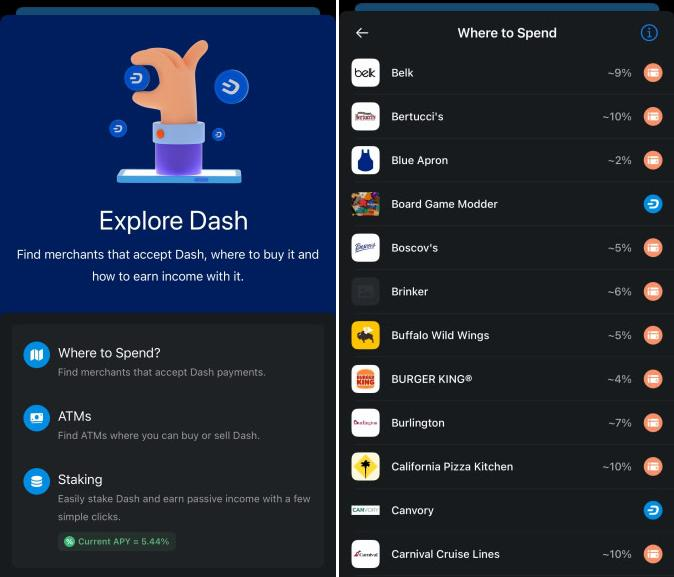The width and height of the screenshot is (674, 577).
Task: Select the Staking option
Action: point(168,507)
